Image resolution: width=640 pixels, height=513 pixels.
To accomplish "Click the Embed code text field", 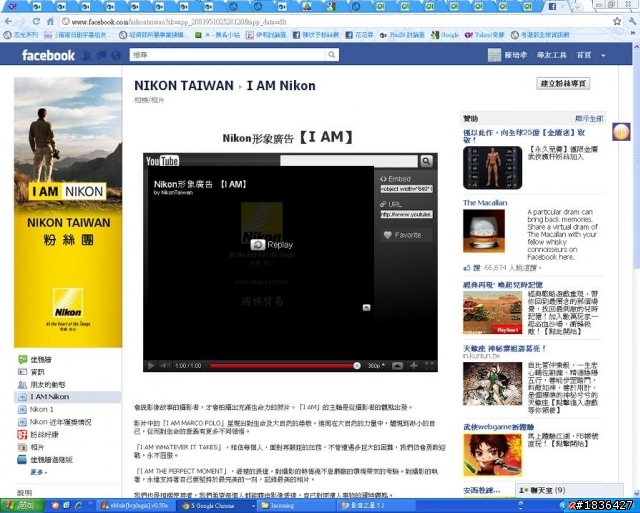I will pos(407,189).
